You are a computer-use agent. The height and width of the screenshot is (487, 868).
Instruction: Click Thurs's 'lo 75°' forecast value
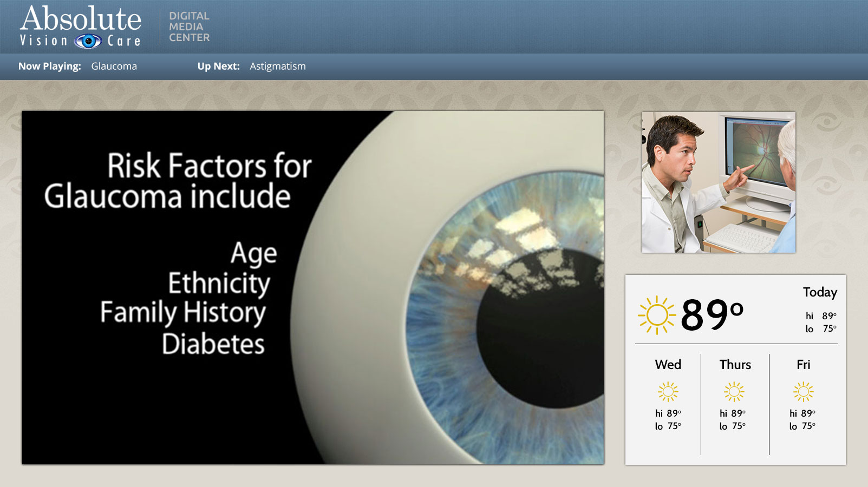pos(733,426)
